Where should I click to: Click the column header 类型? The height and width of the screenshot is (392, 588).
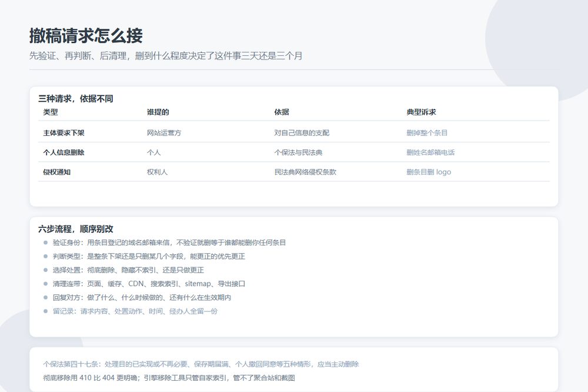click(51, 112)
